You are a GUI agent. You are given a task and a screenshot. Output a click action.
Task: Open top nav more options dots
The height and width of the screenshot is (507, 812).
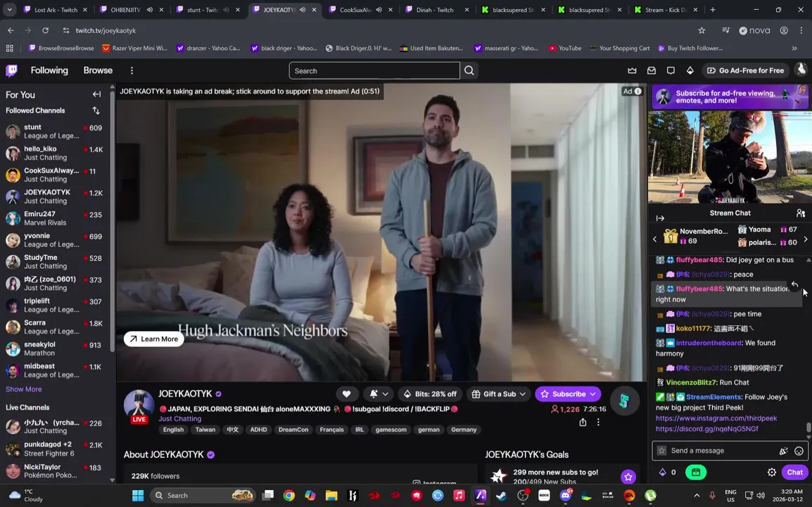tap(132, 70)
